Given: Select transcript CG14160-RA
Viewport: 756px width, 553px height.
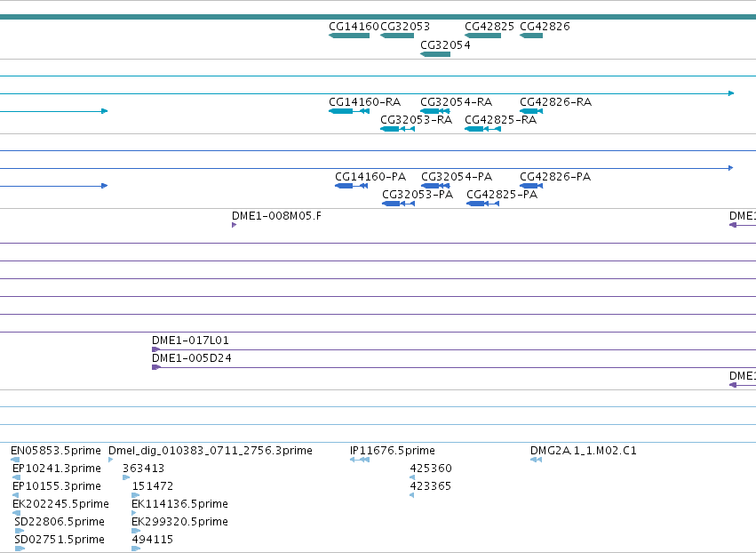Looking at the screenshot, I should coord(349,111).
